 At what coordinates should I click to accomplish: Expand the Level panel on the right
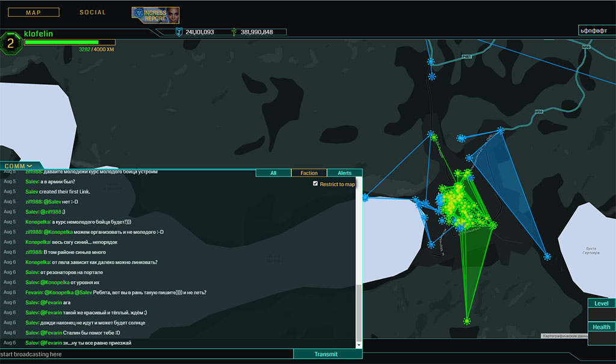click(601, 303)
